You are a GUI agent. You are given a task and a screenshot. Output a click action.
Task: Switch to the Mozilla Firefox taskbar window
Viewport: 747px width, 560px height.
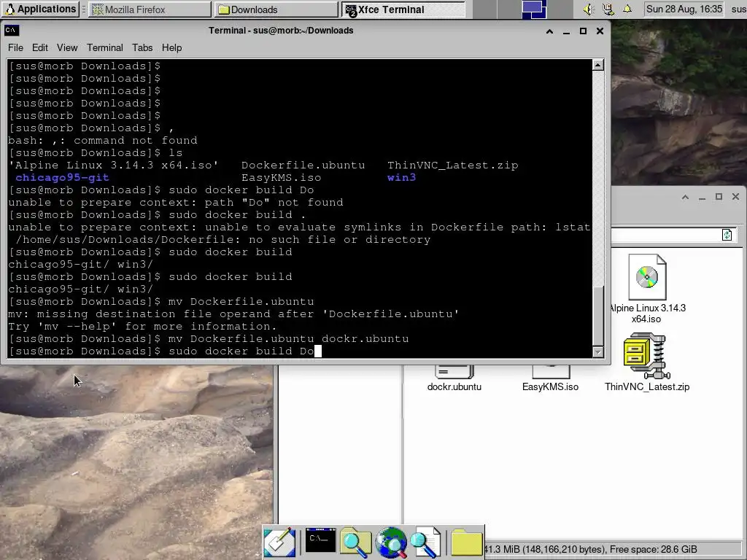click(150, 9)
